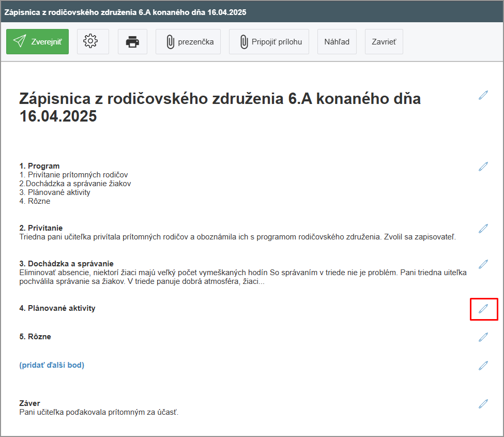Click the large Zápisnica document title

[x=220, y=107]
